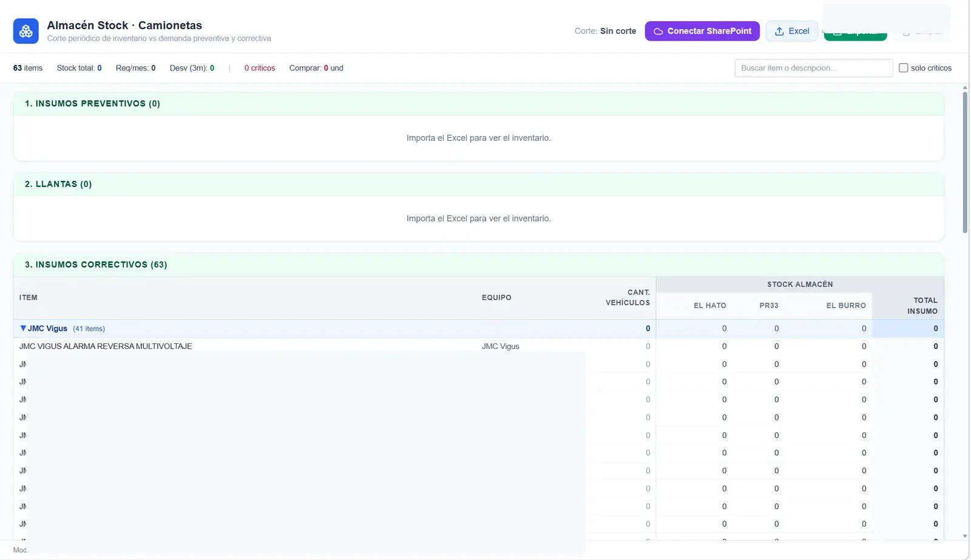
Task: Click the total insumo value in JMC Vigus group row
Action: [935, 329]
